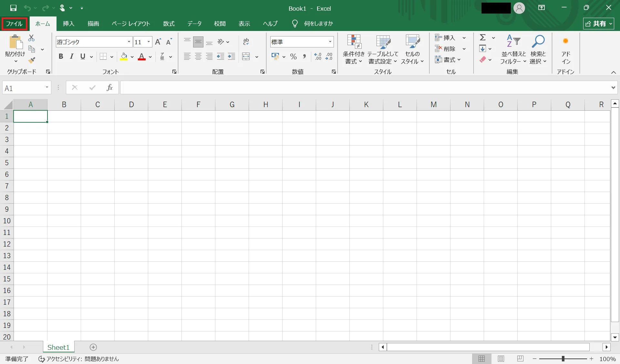Click the yellow fill color button
This screenshot has width=620, height=364.
pyautogui.click(x=124, y=57)
